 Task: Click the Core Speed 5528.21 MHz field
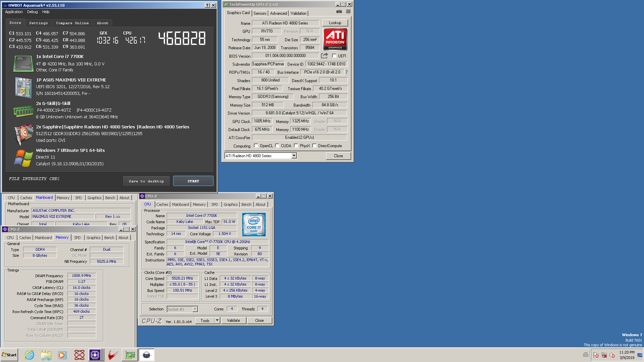tap(182, 279)
